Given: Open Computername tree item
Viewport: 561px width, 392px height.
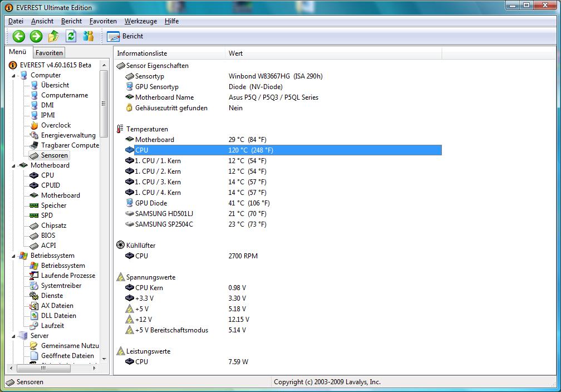Looking at the screenshot, I should click(65, 95).
